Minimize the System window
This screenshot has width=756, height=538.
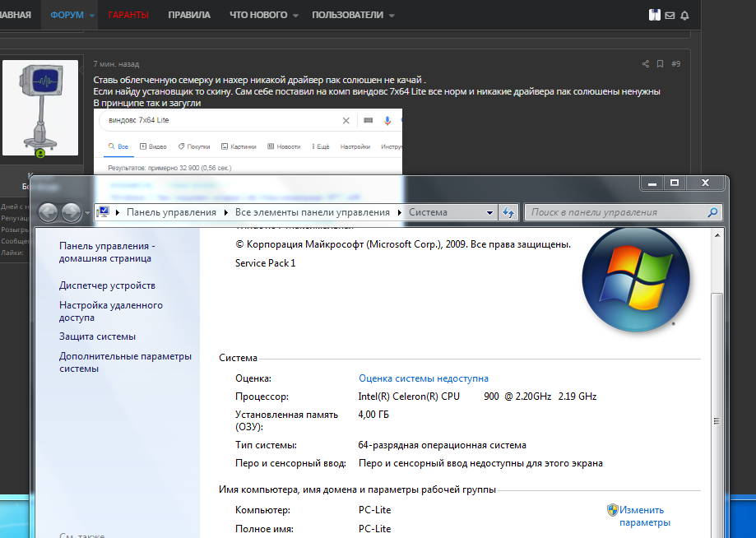click(652, 183)
